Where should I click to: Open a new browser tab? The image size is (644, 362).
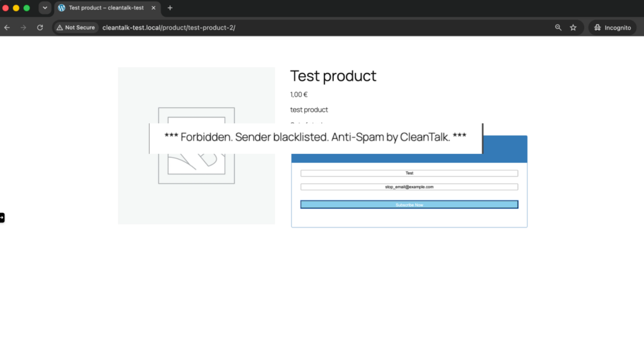click(x=170, y=8)
